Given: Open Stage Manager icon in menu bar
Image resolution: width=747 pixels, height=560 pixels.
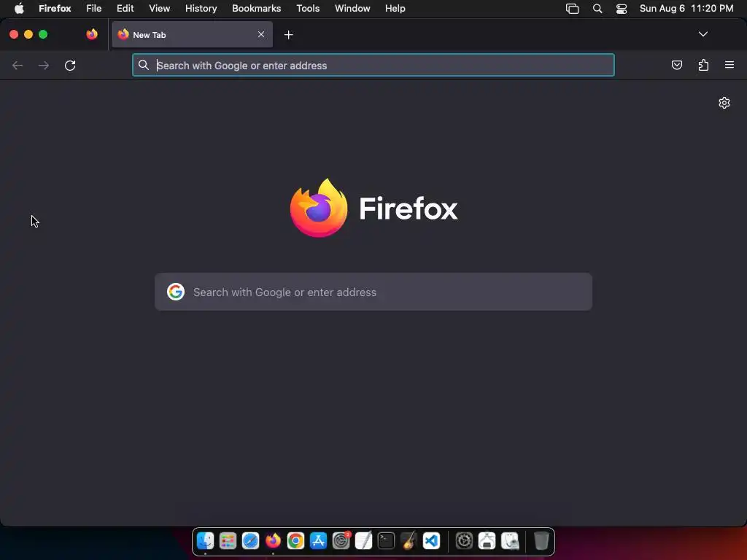Looking at the screenshot, I should (x=572, y=8).
